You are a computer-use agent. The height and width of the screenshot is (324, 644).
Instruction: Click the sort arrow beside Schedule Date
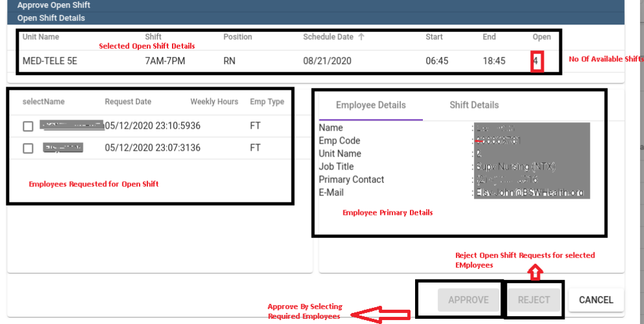[x=361, y=37]
